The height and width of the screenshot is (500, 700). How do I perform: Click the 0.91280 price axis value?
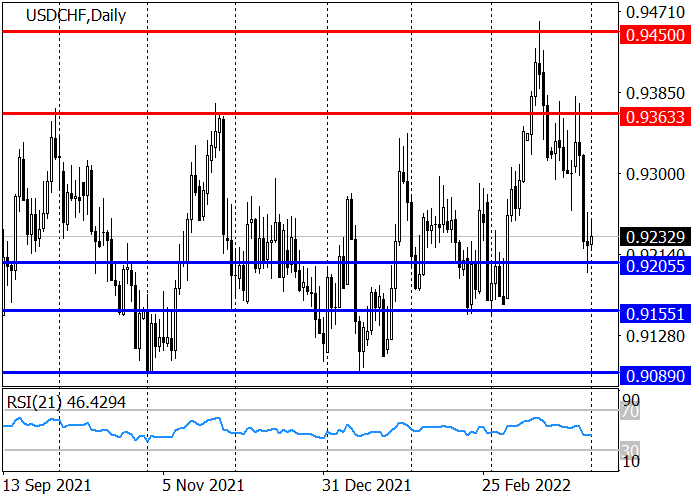pyautogui.click(x=655, y=336)
